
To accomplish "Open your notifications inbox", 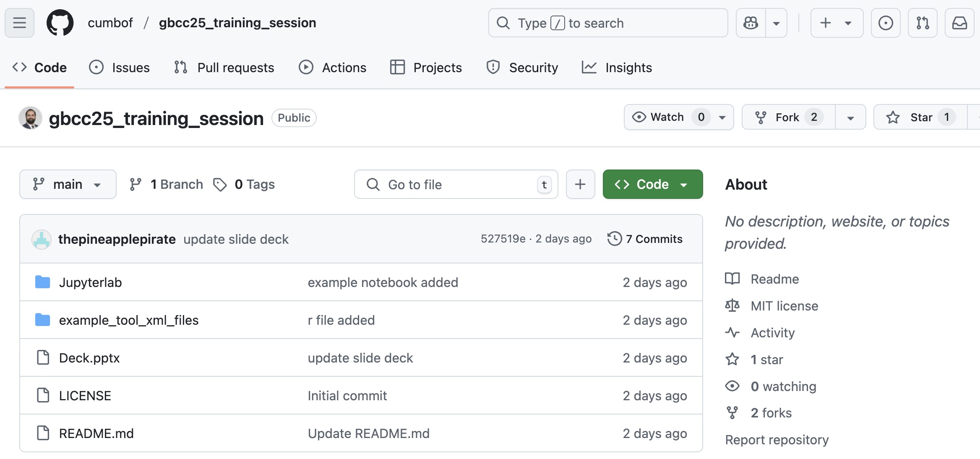I will [959, 23].
